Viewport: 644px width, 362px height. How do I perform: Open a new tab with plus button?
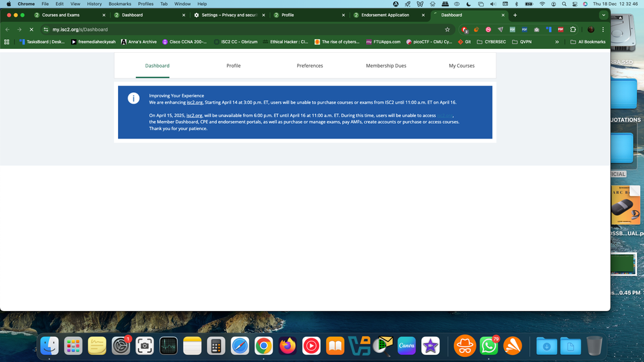pos(515,15)
